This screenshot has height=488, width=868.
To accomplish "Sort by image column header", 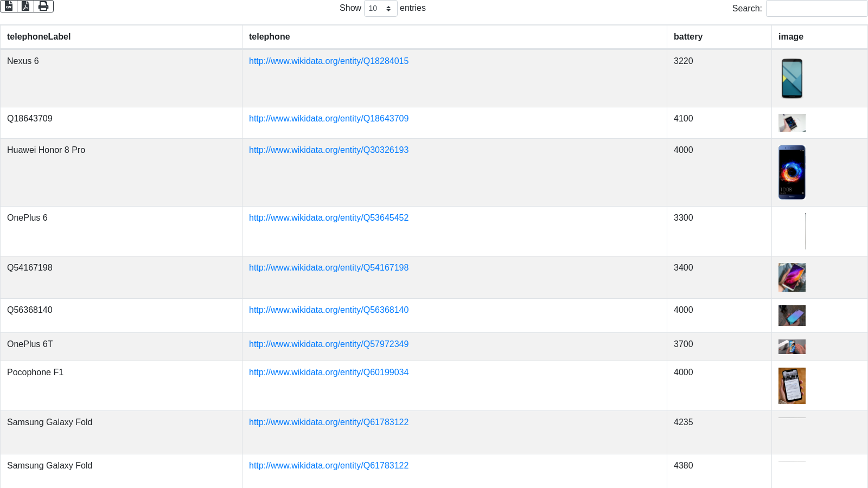I will point(790,37).
